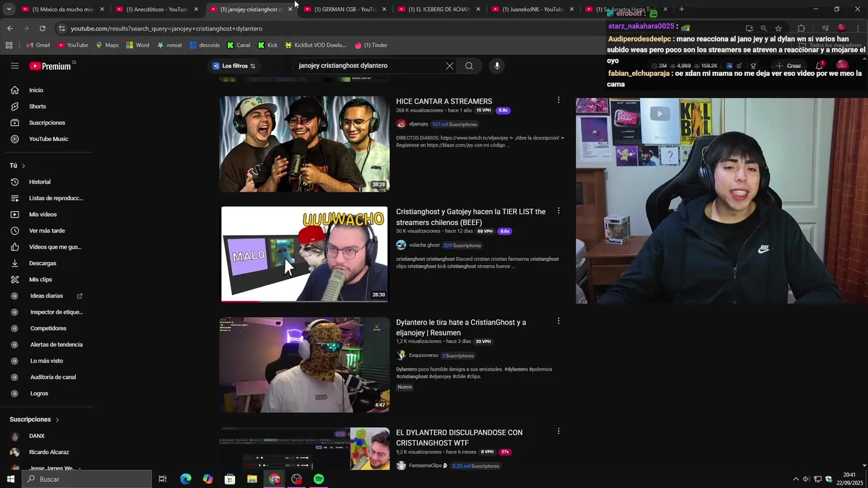Click the YouTube Premium logo

50,66
